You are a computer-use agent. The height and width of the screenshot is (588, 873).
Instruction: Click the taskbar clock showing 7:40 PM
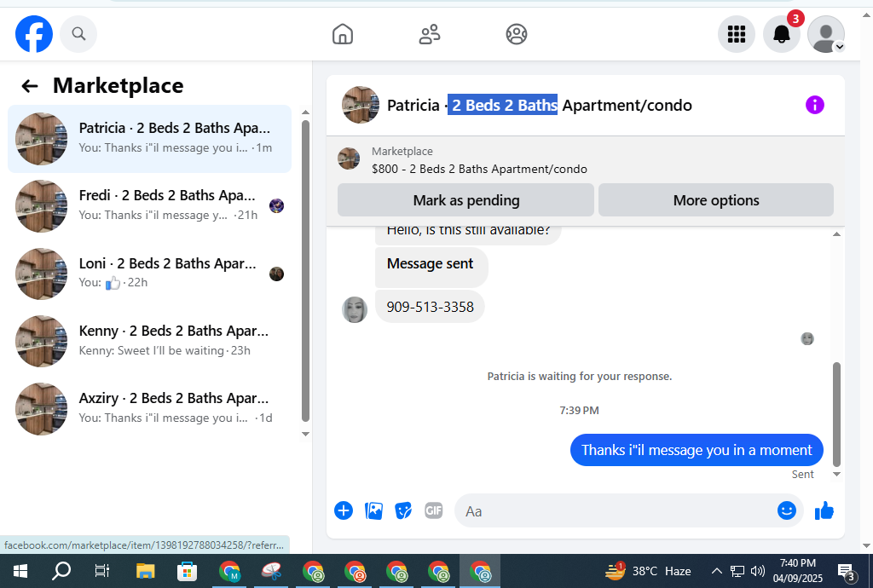[797, 571]
